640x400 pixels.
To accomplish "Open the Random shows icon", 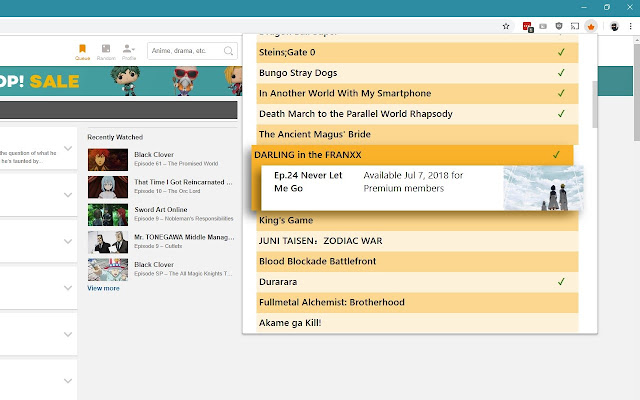I will click(x=106, y=49).
